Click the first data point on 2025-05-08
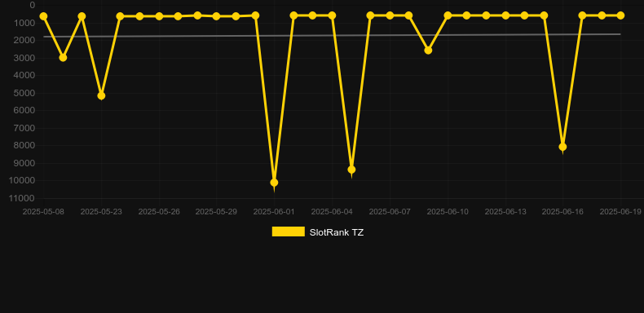The height and width of the screenshot is (313, 644). (x=43, y=16)
